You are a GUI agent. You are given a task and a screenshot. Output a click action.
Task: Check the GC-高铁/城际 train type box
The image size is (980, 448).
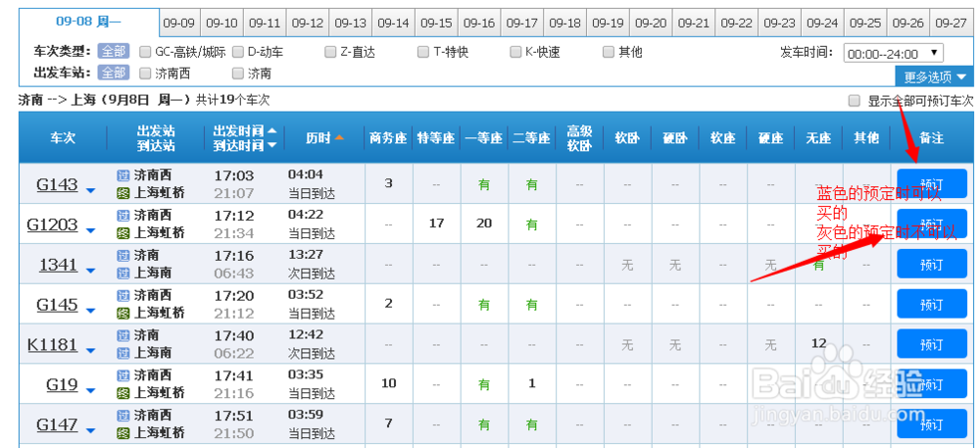(145, 52)
